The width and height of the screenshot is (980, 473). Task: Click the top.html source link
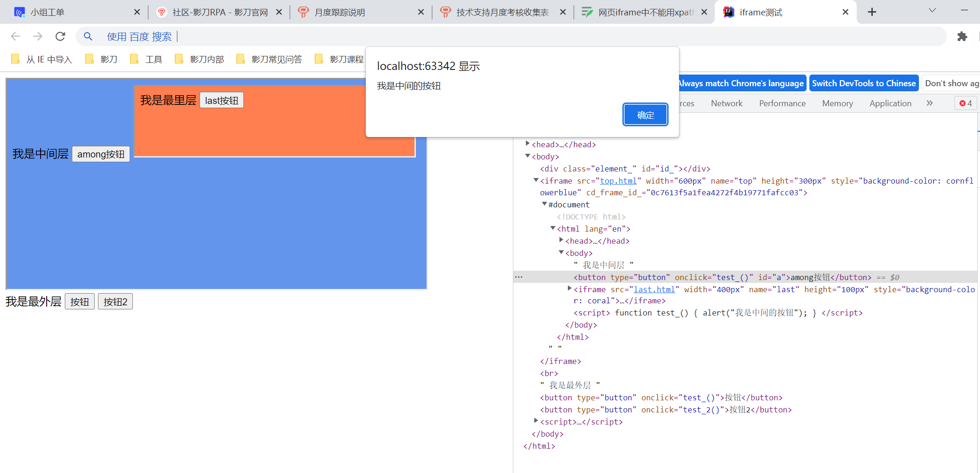618,181
